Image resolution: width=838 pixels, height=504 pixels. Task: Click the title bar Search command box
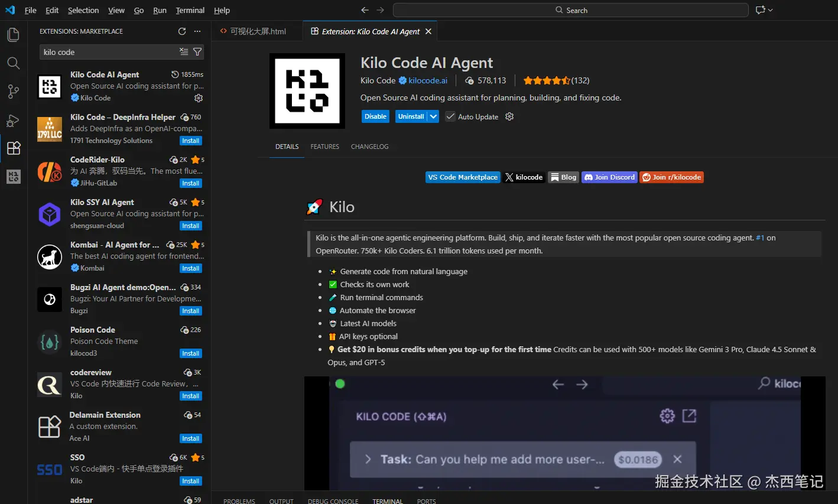[x=571, y=10]
